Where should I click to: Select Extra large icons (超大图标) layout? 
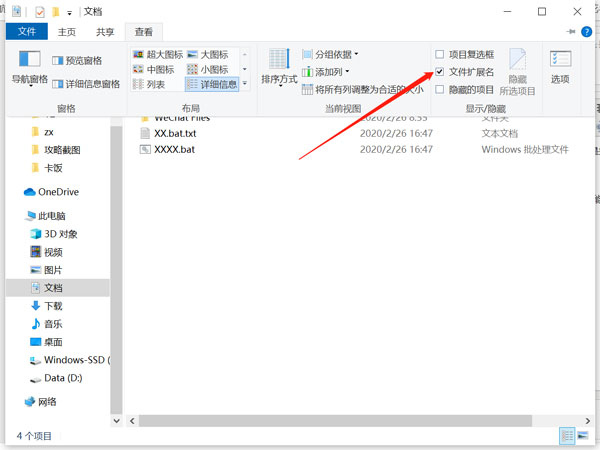158,54
